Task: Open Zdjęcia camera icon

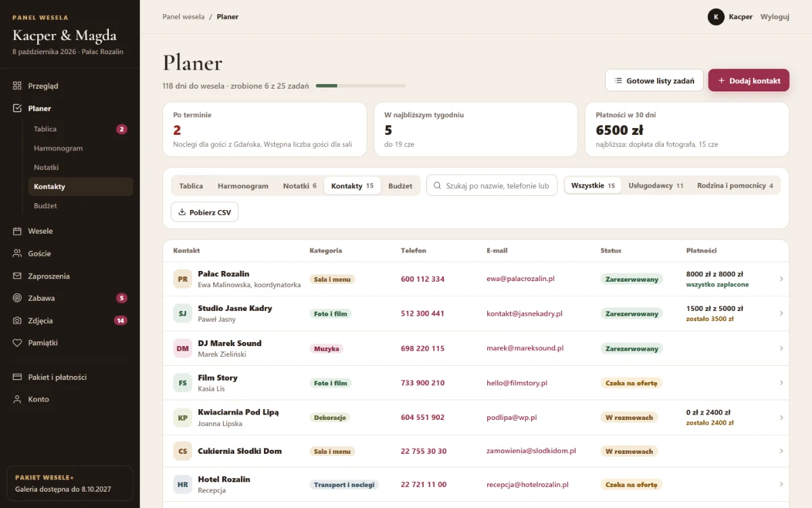Action: tap(17, 320)
